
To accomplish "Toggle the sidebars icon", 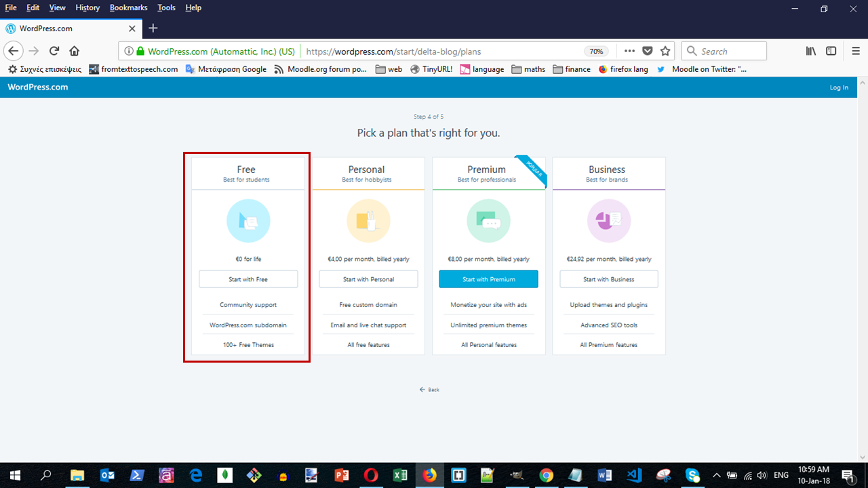I will pyautogui.click(x=831, y=51).
